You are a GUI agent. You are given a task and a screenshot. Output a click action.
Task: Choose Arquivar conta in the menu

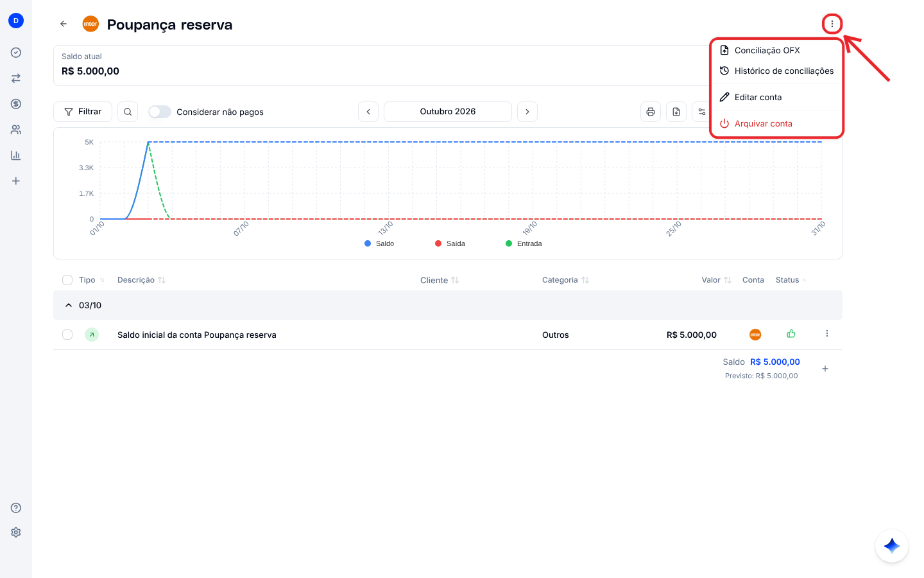(776, 123)
